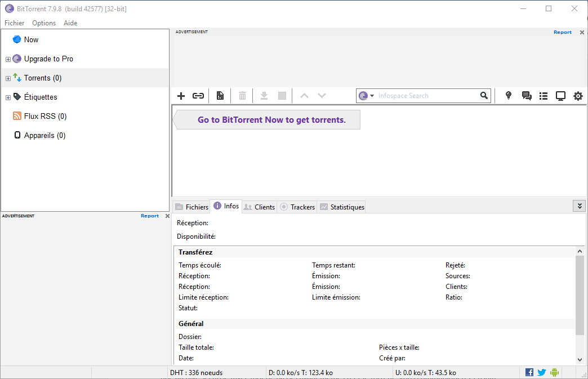Image resolution: width=588 pixels, height=379 pixels.
Task: Switch to Infos tab
Action: [x=226, y=206]
